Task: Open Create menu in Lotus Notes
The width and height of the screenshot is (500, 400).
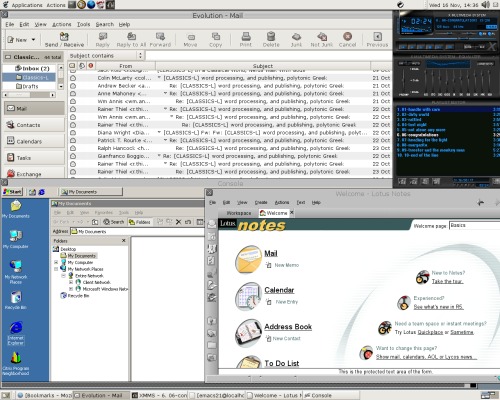Action: tap(261, 202)
